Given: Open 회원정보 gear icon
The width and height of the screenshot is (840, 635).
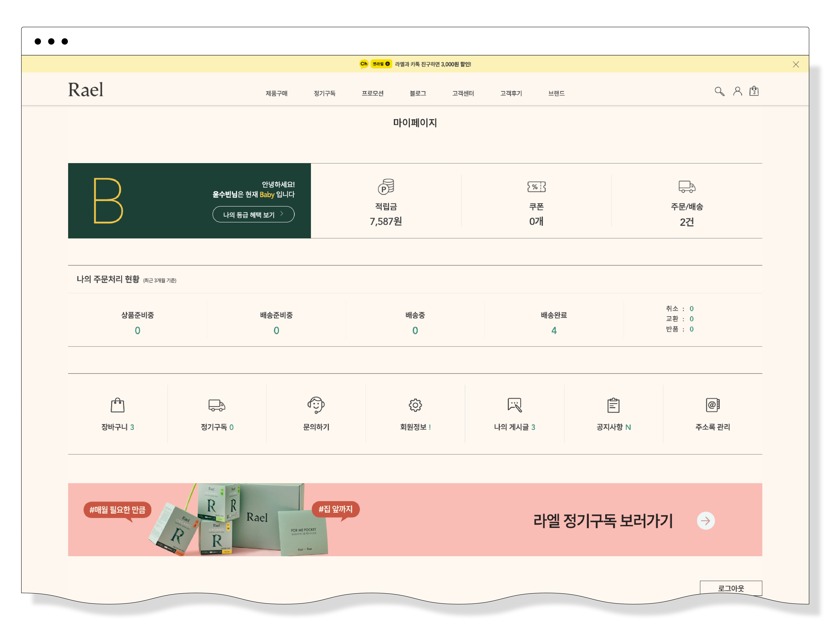Looking at the screenshot, I should [415, 405].
